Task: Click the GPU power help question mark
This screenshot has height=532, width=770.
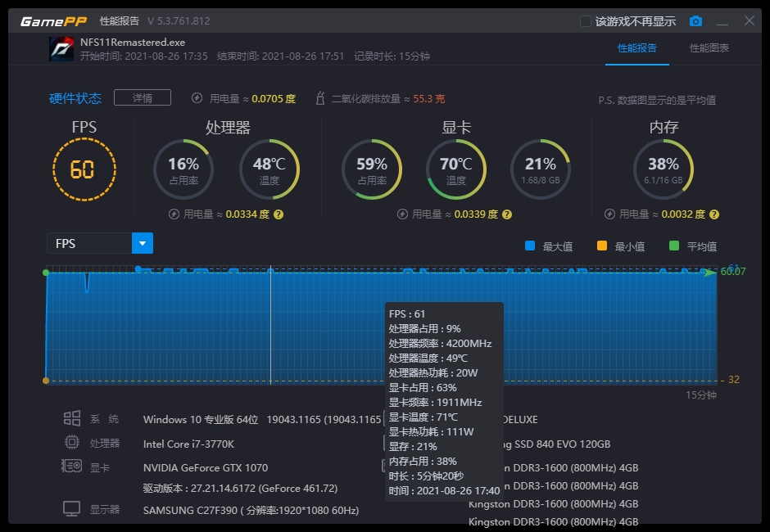Action: click(x=507, y=214)
